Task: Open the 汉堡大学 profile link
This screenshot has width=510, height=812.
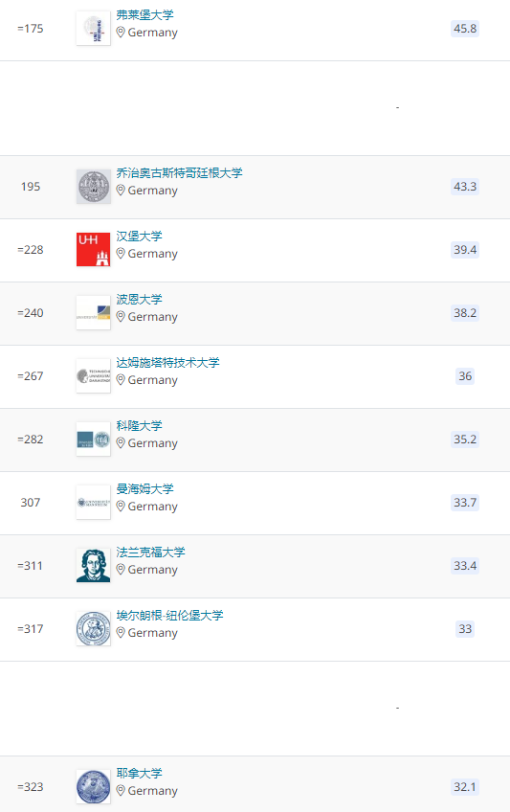Action: coord(139,237)
